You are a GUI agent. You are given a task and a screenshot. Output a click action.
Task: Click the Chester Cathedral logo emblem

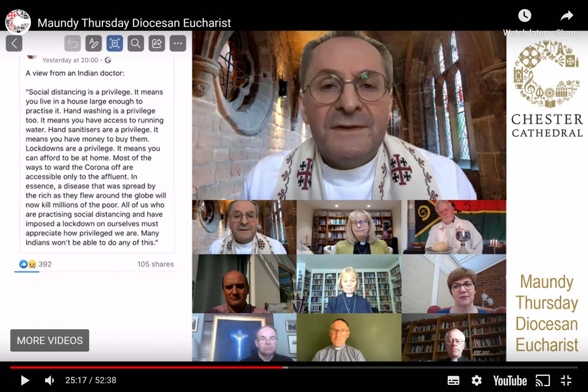click(547, 74)
